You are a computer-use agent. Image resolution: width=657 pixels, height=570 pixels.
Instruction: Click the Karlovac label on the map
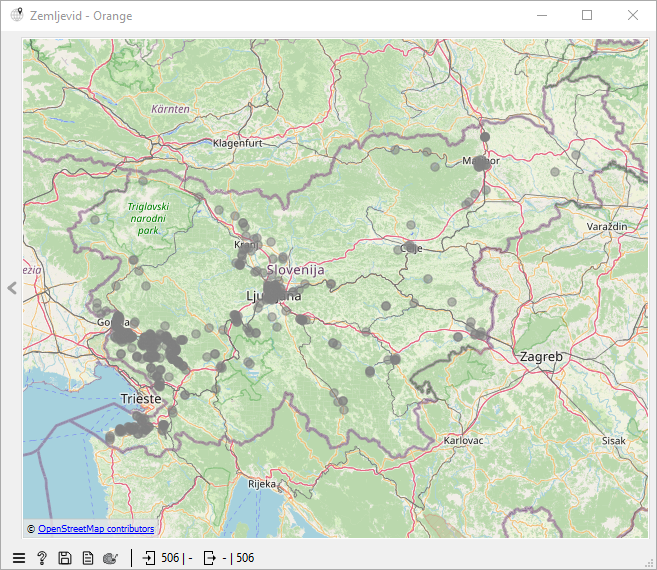(463, 440)
